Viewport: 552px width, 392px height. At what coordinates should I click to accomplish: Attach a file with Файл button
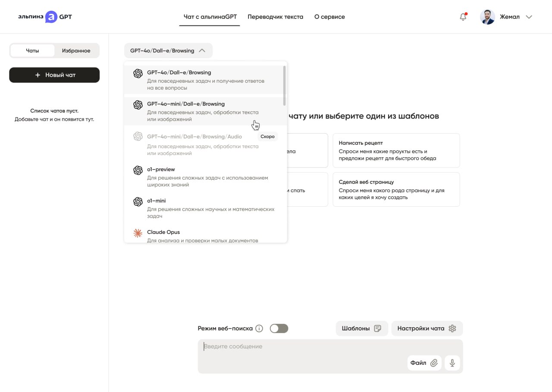click(424, 363)
